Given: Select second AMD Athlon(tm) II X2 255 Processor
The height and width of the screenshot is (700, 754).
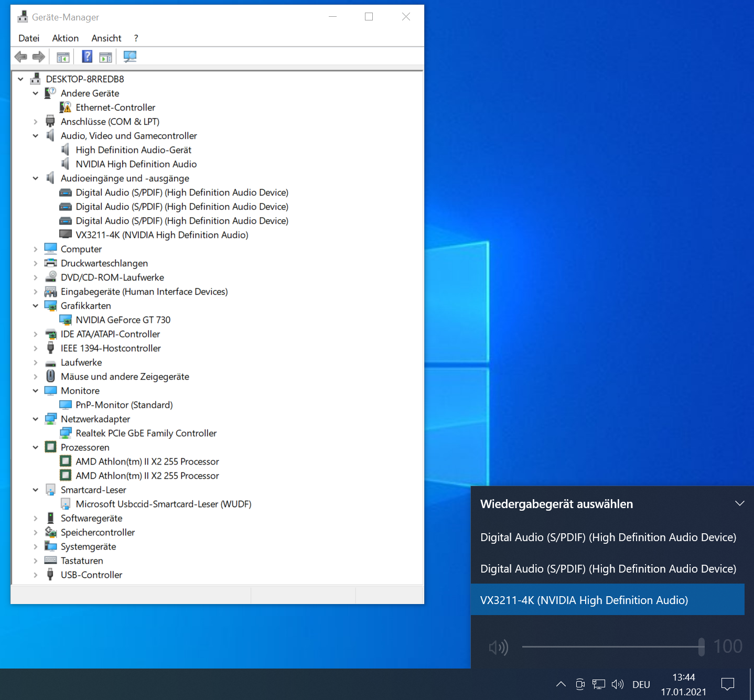Looking at the screenshot, I should click(x=147, y=476).
